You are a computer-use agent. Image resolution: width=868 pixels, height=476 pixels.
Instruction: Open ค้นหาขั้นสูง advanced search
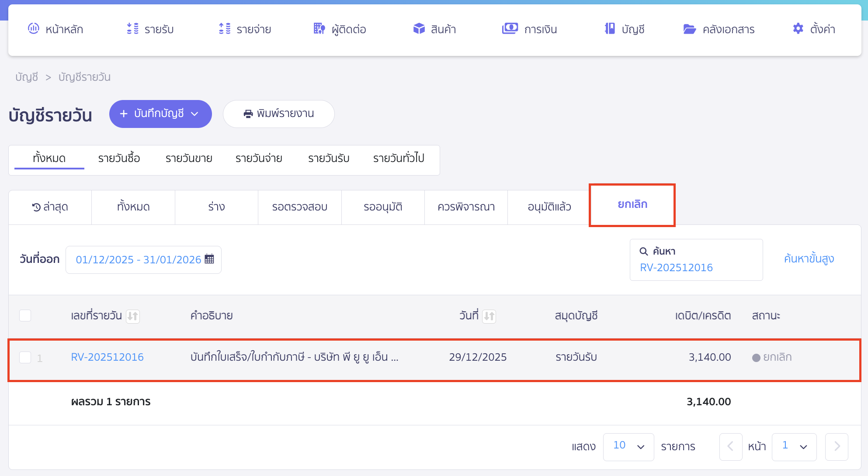pos(809,259)
